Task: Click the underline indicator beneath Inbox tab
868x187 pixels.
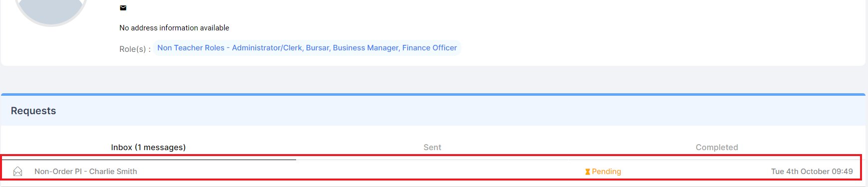Action: pos(148,160)
